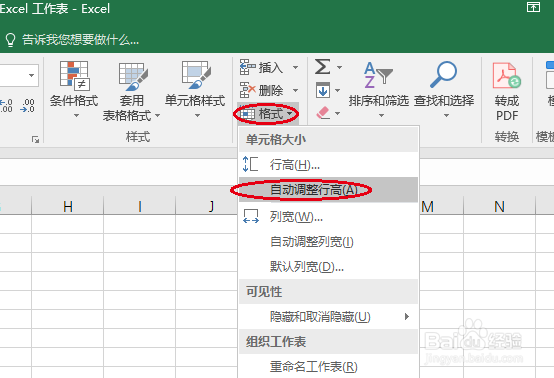
Task: Expand the Insert (插入) dropdown arrow
Action: tap(295, 67)
